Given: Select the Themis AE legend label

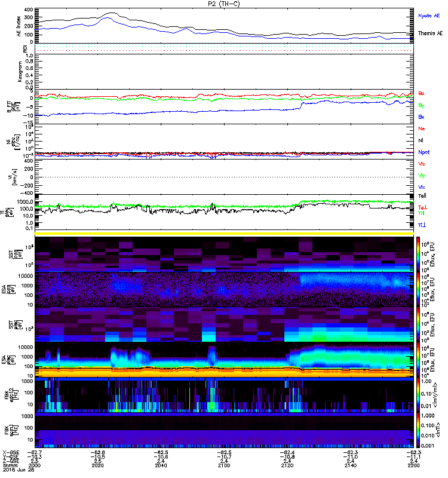Looking at the screenshot, I should pyautogui.click(x=430, y=33).
